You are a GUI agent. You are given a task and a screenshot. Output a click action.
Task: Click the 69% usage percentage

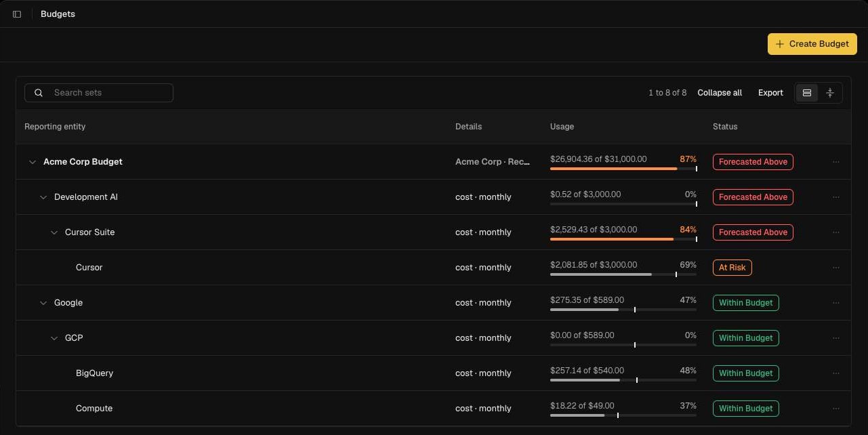[688, 265]
